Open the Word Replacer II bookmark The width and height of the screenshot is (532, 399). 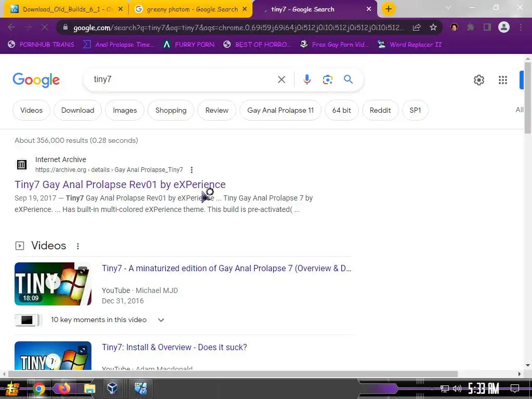(x=409, y=45)
